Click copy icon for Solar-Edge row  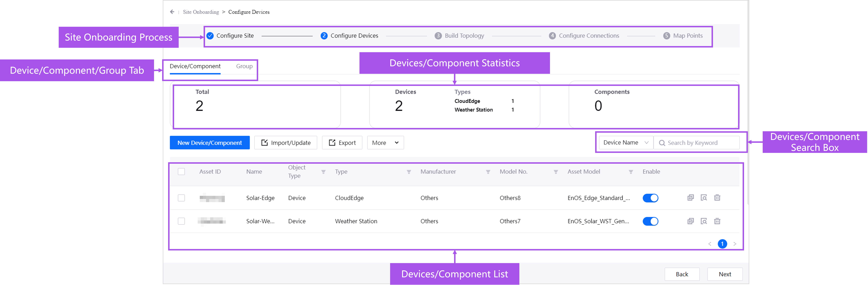[690, 198]
